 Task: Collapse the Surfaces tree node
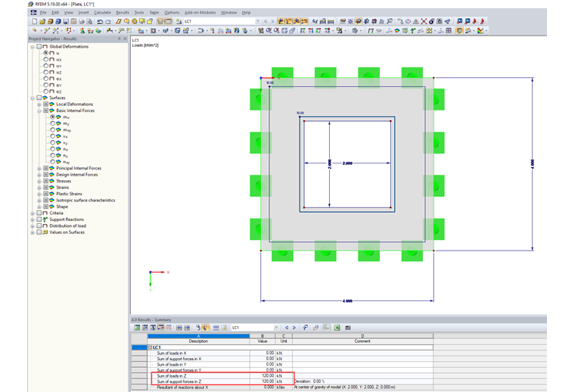click(x=33, y=98)
